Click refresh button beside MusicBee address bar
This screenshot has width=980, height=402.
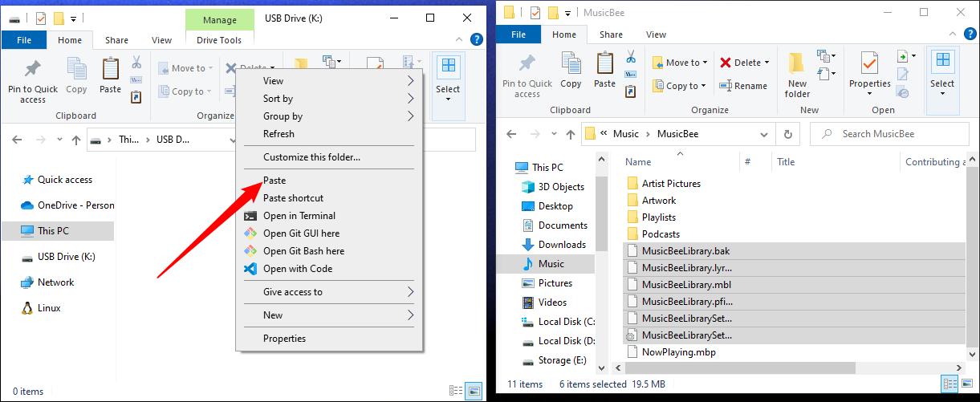click(x=788, y=134)
